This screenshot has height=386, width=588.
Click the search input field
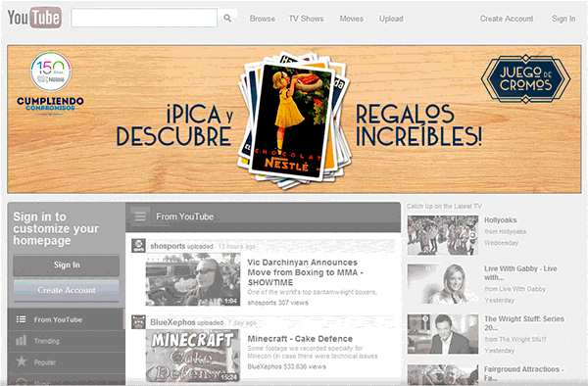pyautogui.click(x=144, y=18)
